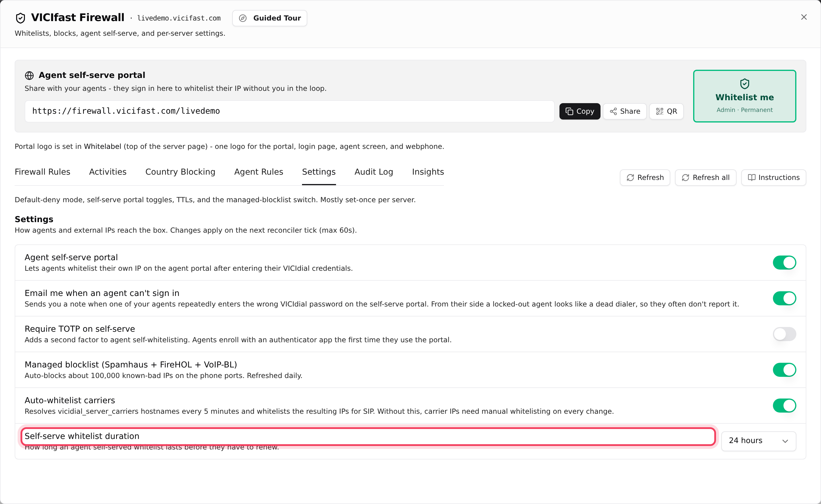Open the 24 hours duration dropdown
The height and width of the screenshot is (504, 821).
point(758,441)
